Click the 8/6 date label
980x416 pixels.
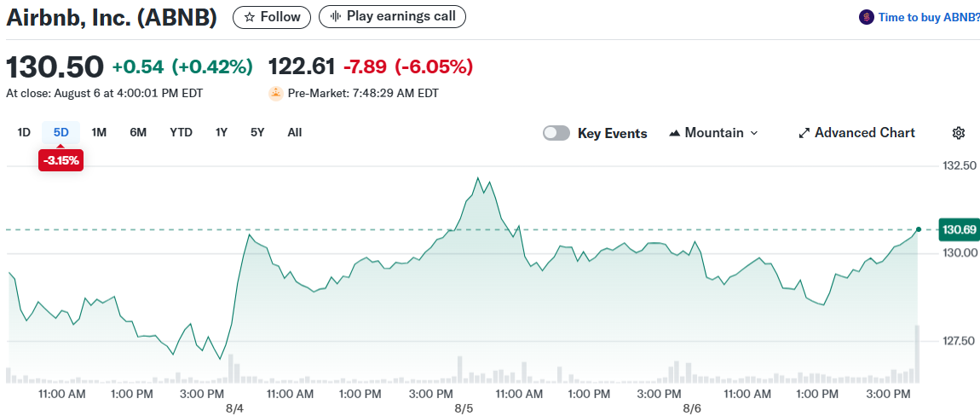point(692,409)
